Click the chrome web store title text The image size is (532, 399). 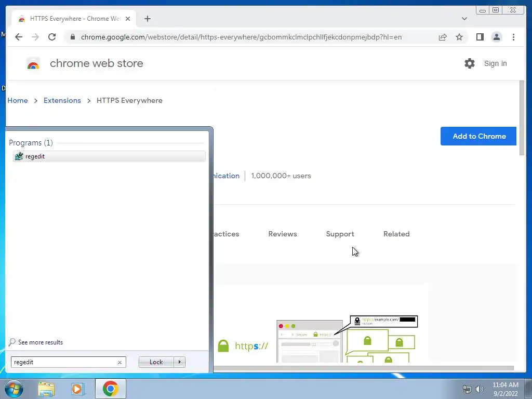point(96,63)
